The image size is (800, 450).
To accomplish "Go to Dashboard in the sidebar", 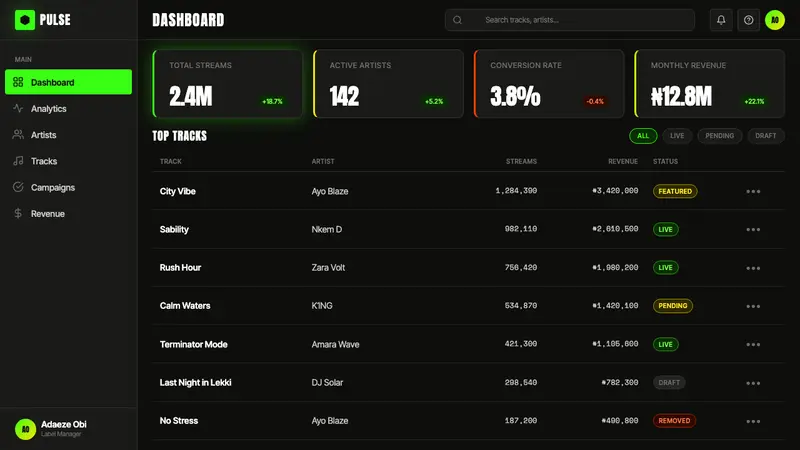I will [x=68, y=82].
